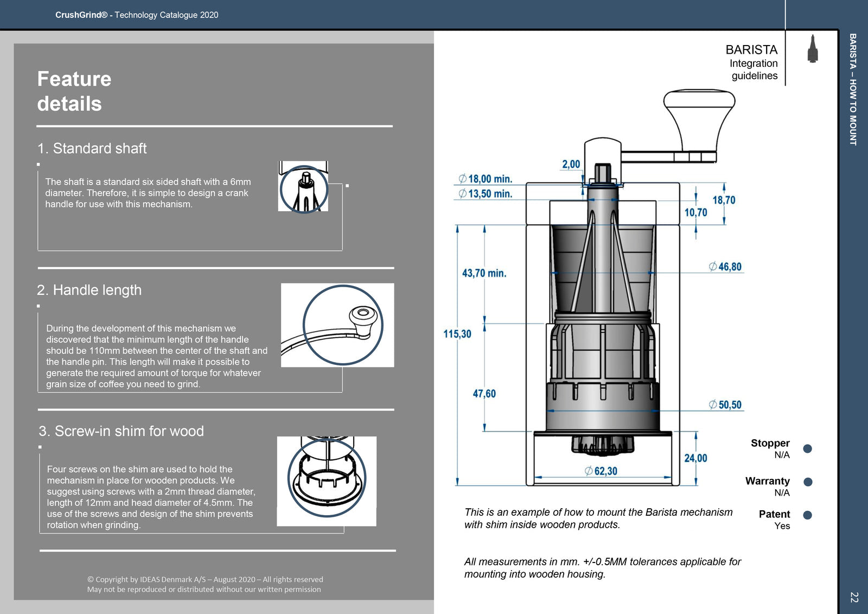The width and height of the screenshot is (868, 614).
Task: Click the 'BARISTA – HOW TO MOUNT' side tab
Action: pyautogui.click(x=853, y=90)
